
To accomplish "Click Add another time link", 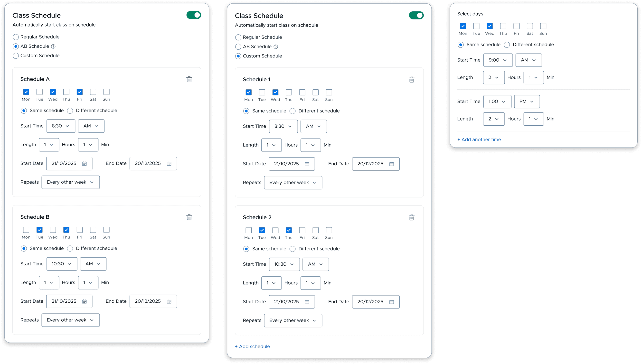I will [x=479, y=140].
